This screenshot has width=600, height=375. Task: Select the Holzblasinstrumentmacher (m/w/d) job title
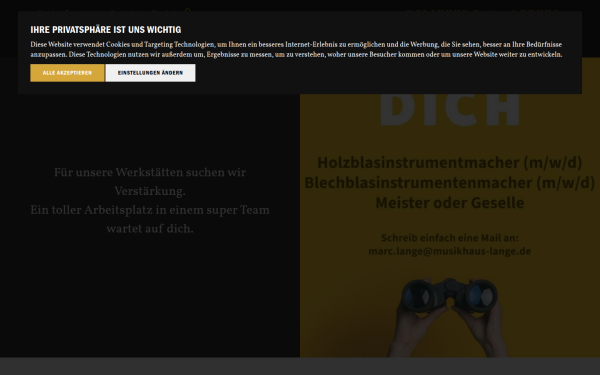[450, 162]
